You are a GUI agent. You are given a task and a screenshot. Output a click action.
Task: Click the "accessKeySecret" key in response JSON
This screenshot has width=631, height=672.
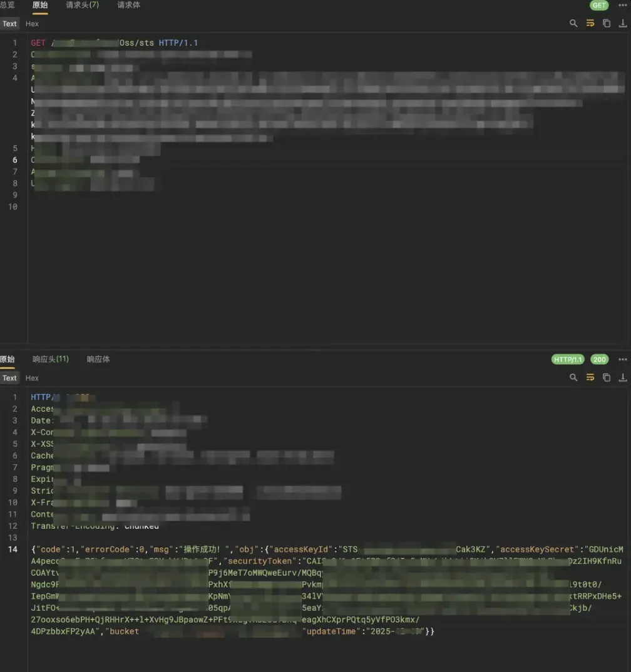click(538, 549)
